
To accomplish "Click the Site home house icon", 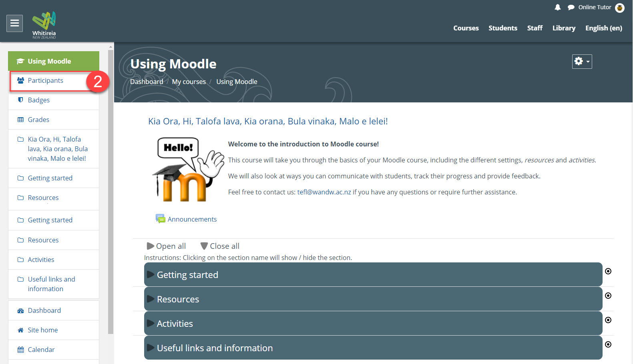I will point(20,330).
